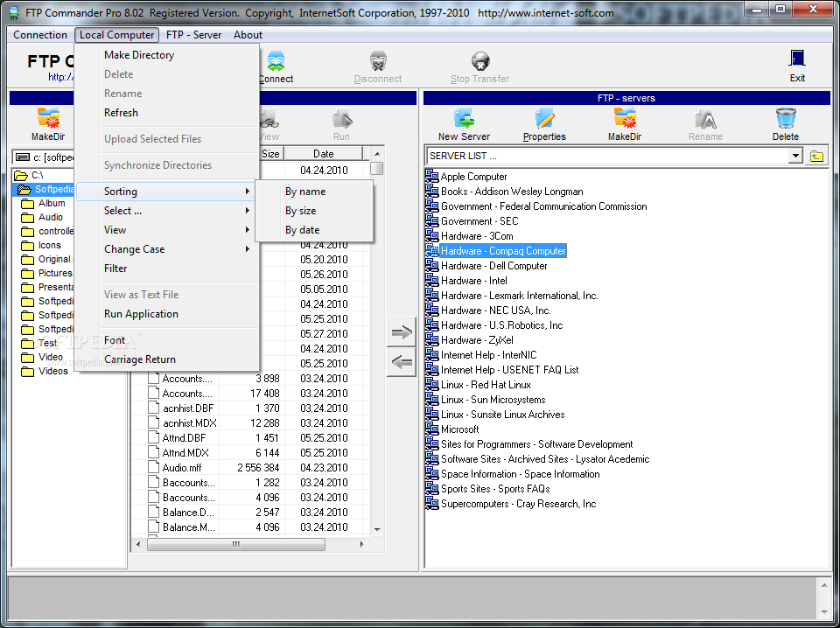Select Linux - Red Hat Linux server

point(486,384)
